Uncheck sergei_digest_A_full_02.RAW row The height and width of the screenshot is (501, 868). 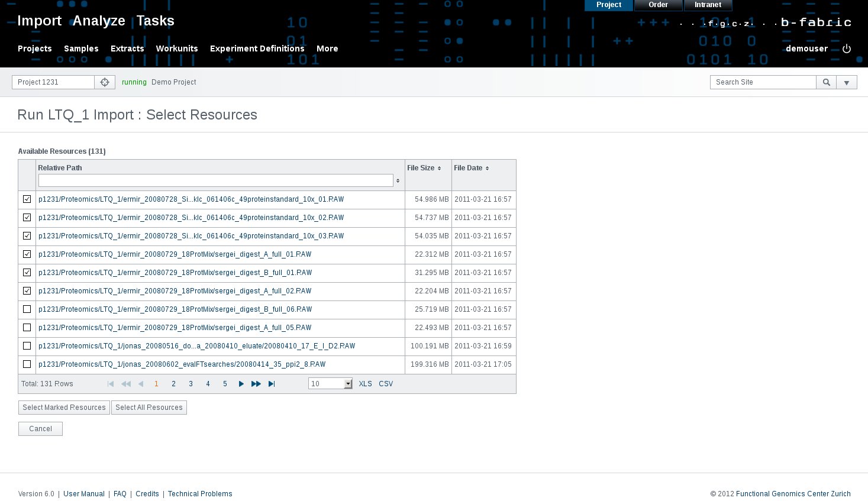tap(27, 291)
